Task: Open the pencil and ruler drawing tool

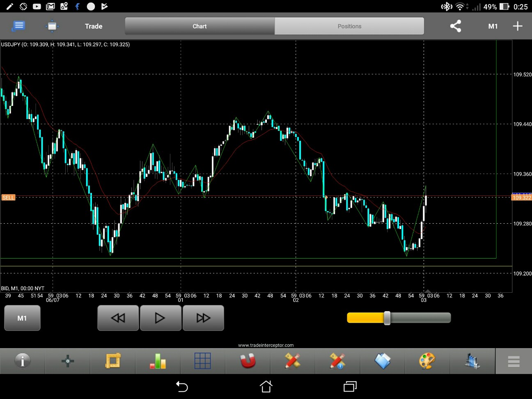Action: (293, 361)
